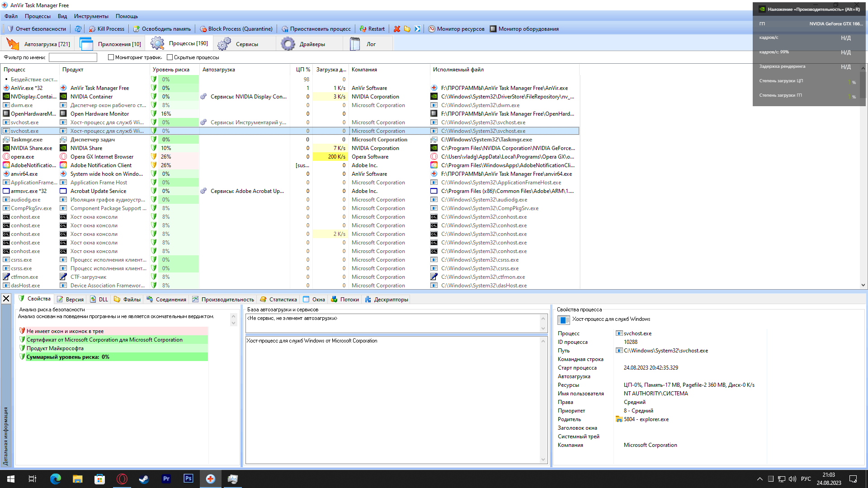Open Microsoft Edge from the taskbar
Screen dimensions: 868x488
(x=56, y=479)
